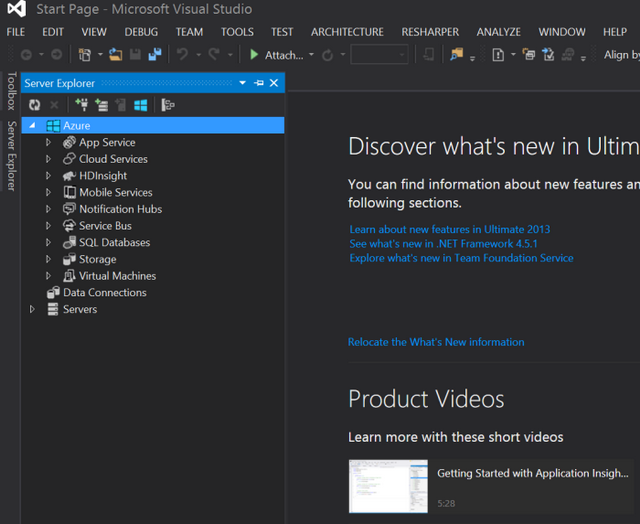This screenshot has height=524, width=640.
Task: Open the Attach target dropdown arrow
Action: [311, 54]
